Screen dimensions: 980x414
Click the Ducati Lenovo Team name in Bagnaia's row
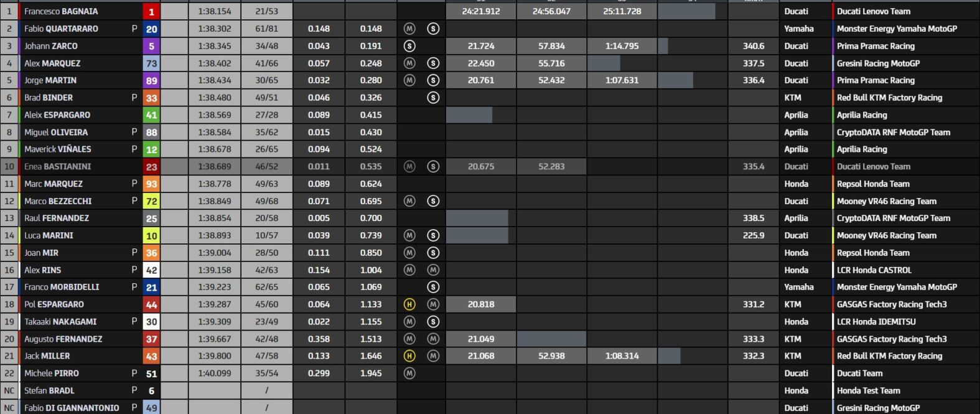click(x=874, y=11)
